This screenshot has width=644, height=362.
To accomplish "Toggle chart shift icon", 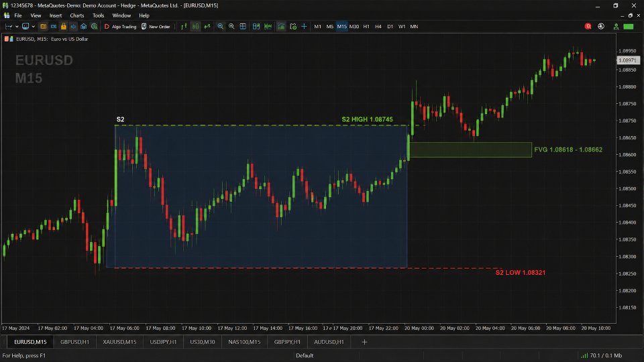I will coord(268,26).
